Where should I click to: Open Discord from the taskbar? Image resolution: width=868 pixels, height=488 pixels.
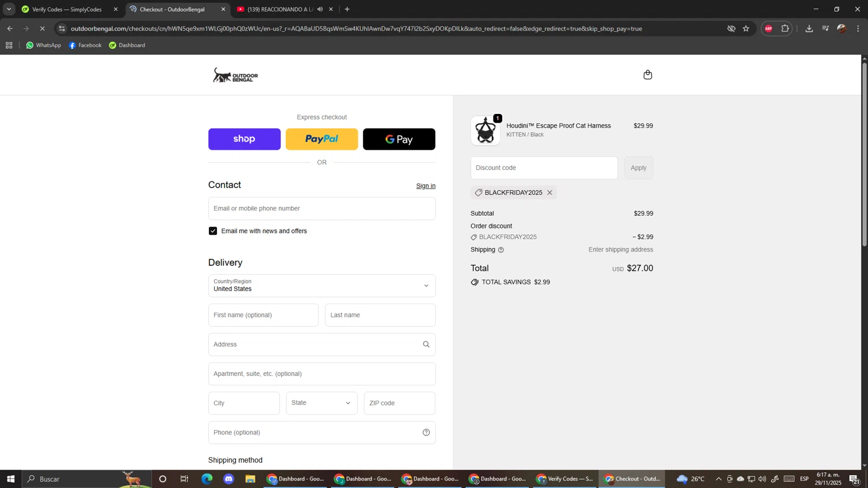[229, 479]
